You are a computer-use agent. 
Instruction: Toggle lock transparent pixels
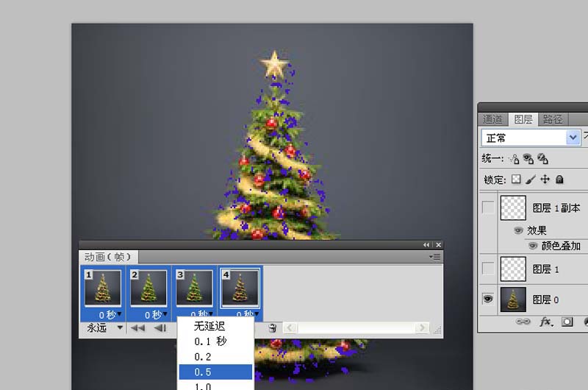point(517,180)
